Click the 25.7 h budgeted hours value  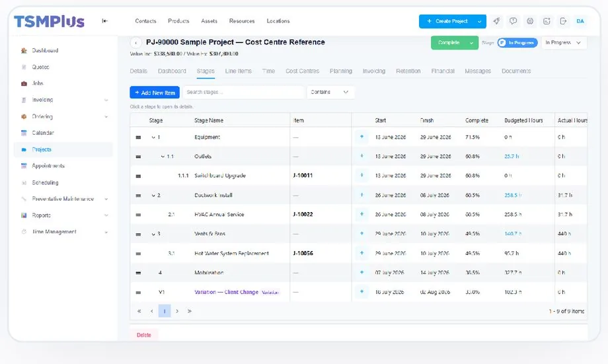(511, 157)
